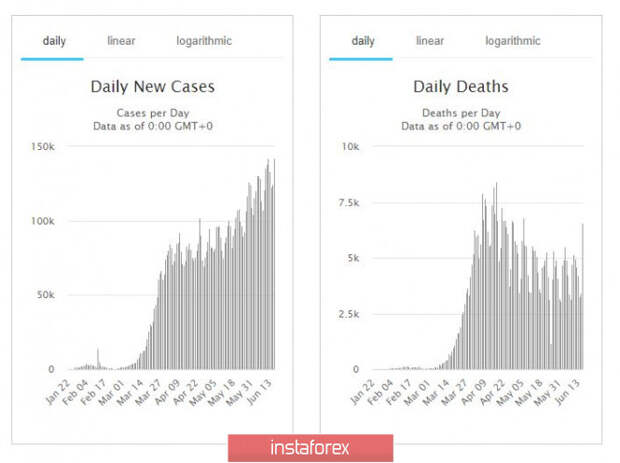Switch to linear tab in Daily Deaths panel
This screenshot has height=463, width=620.
click(x=430, y=41)
